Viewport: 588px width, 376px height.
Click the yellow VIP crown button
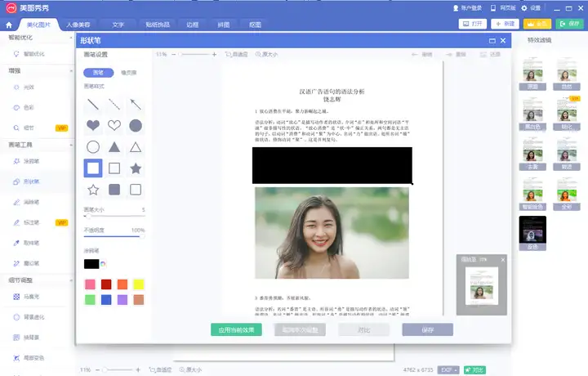click(537, 24)
